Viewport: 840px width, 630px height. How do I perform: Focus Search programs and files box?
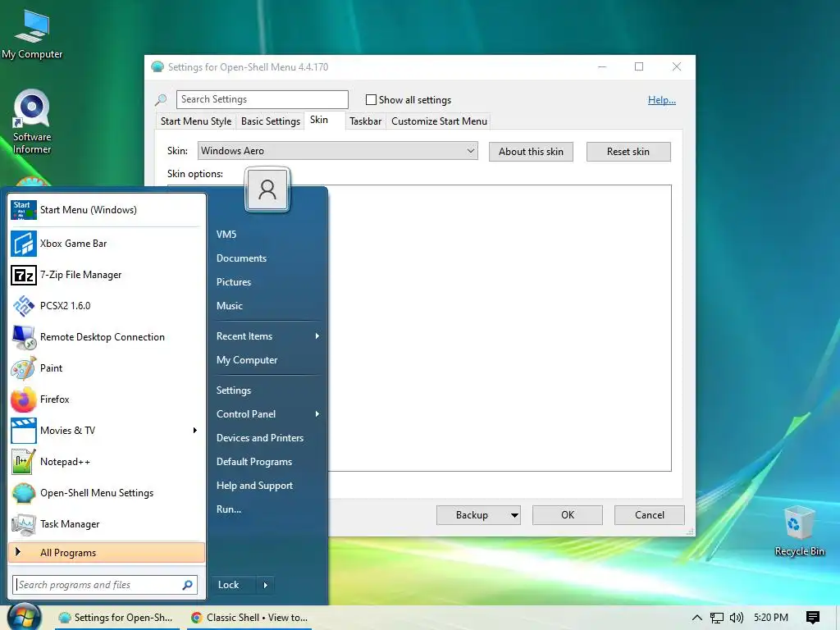tap(105, 585)
